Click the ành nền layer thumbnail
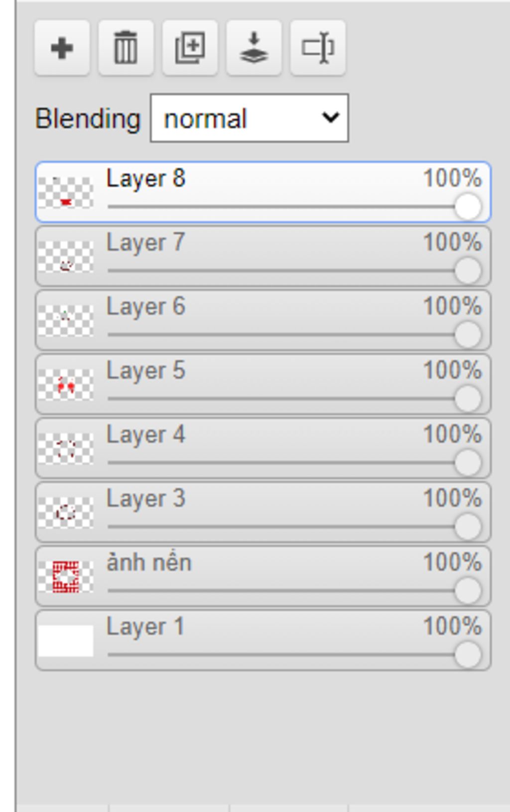510x812 pixels. point(66,576)
